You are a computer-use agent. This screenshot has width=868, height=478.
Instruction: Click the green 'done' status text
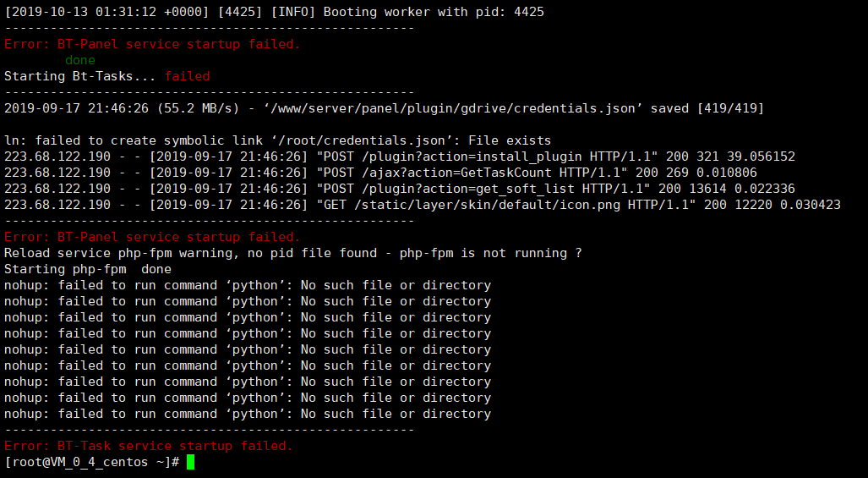point(80,60)
